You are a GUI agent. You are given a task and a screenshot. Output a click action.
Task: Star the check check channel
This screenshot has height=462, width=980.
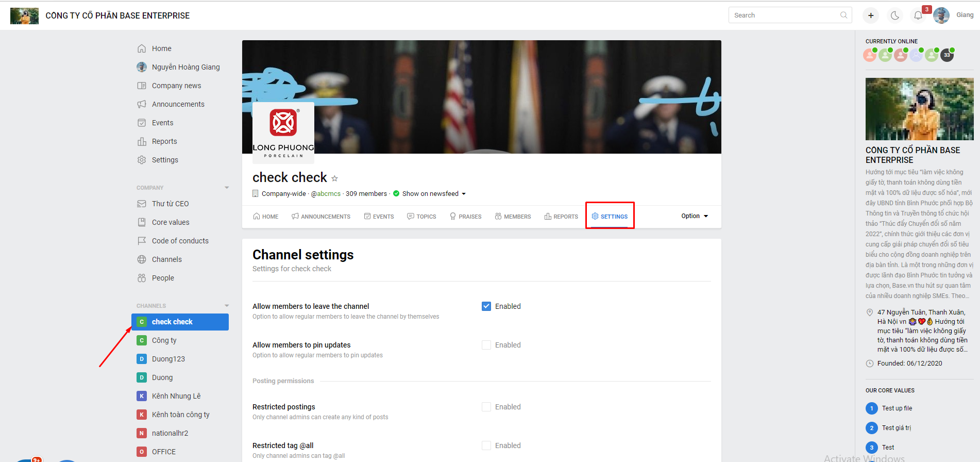pos(334,178)
